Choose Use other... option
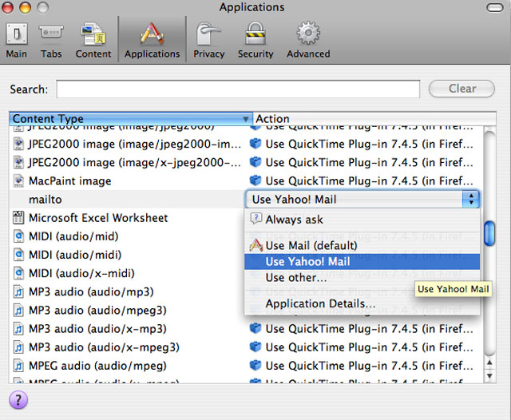Image resolution: width=511 pixels, height=420 pixels. click(362, 278)
